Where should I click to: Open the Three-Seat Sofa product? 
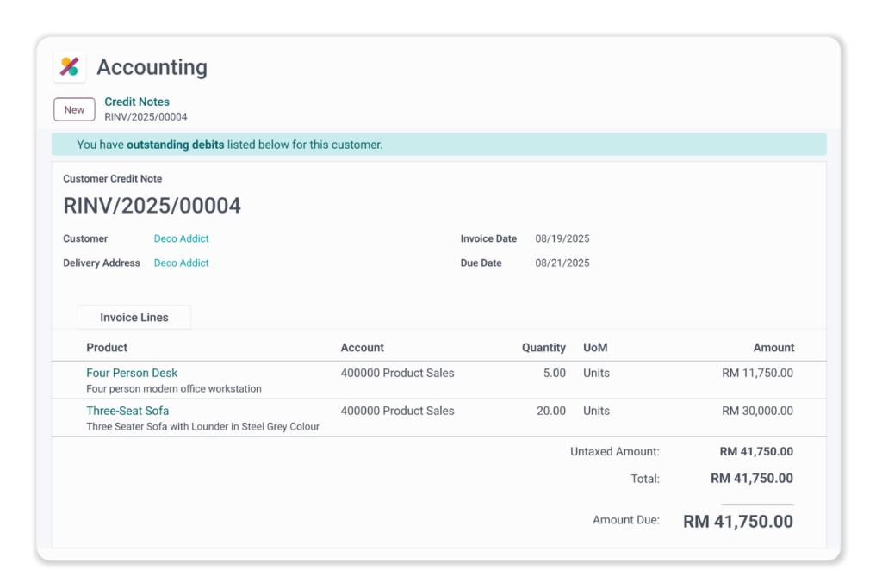[127, 411]
